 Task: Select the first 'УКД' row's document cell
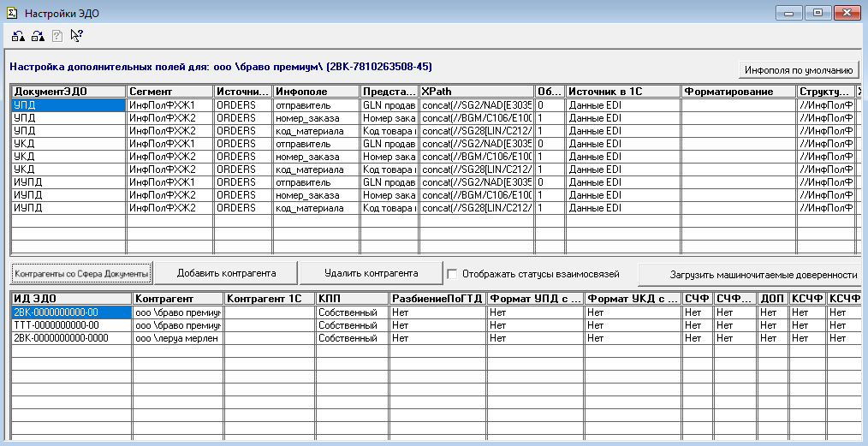pyautogui.click(x=68, y=143)
